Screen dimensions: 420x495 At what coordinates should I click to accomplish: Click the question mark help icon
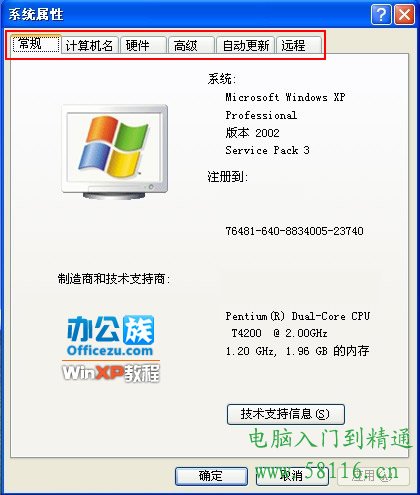pos(381,14)
